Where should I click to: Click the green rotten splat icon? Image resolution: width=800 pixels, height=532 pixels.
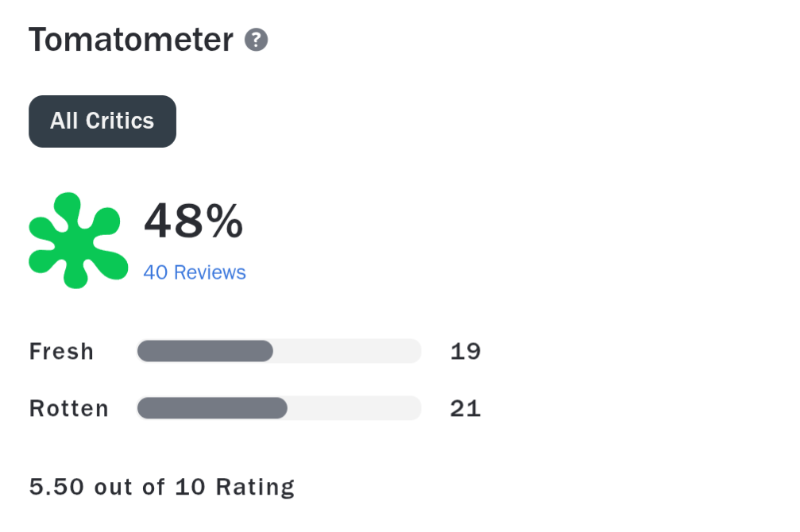(77, 240)
